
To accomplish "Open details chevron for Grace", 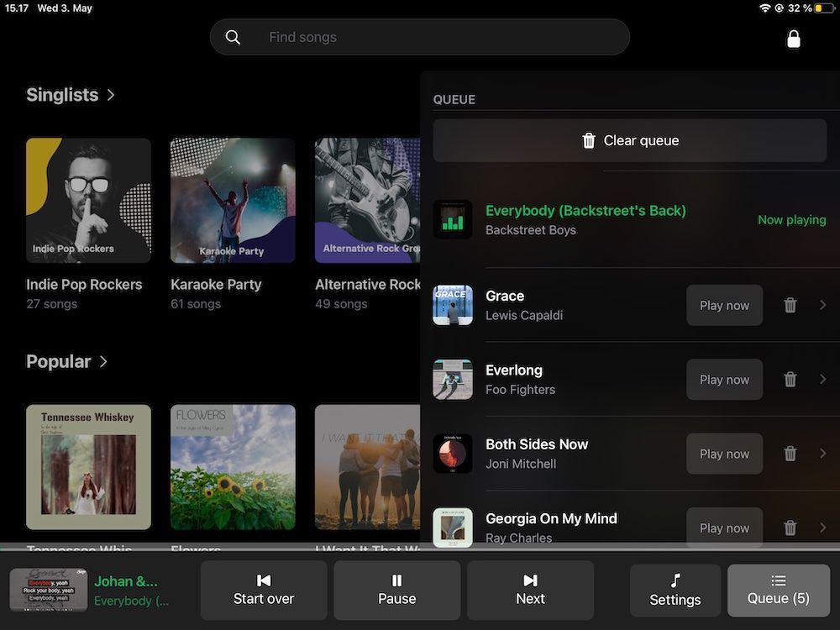I will [823, 305].
